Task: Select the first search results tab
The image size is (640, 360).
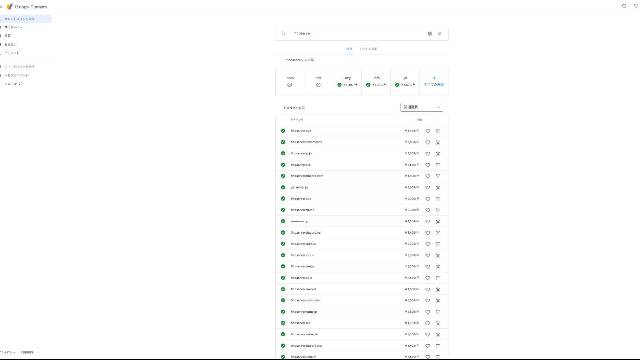Action: (349, 49)
